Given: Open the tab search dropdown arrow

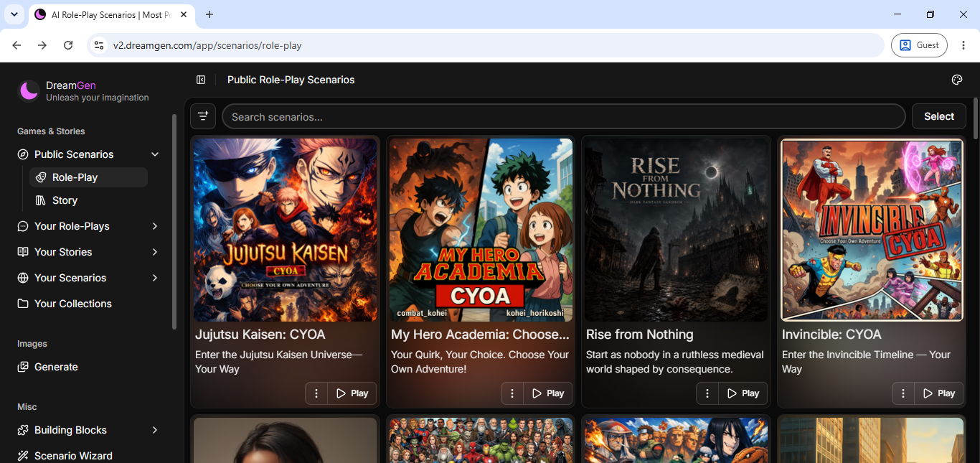Looking at the screenshot, I should (x=14, y=14).
